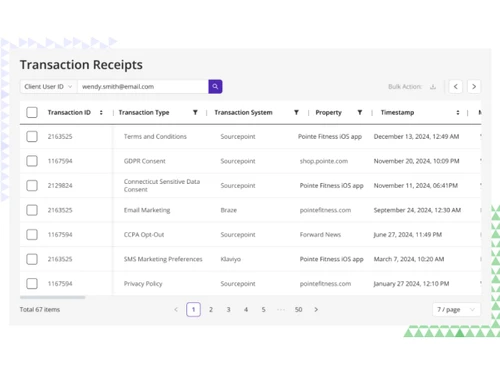This screenshot has height=375, width=500.
Task: Click the March 7, 2024 timestamp
Action: (409, 259)
